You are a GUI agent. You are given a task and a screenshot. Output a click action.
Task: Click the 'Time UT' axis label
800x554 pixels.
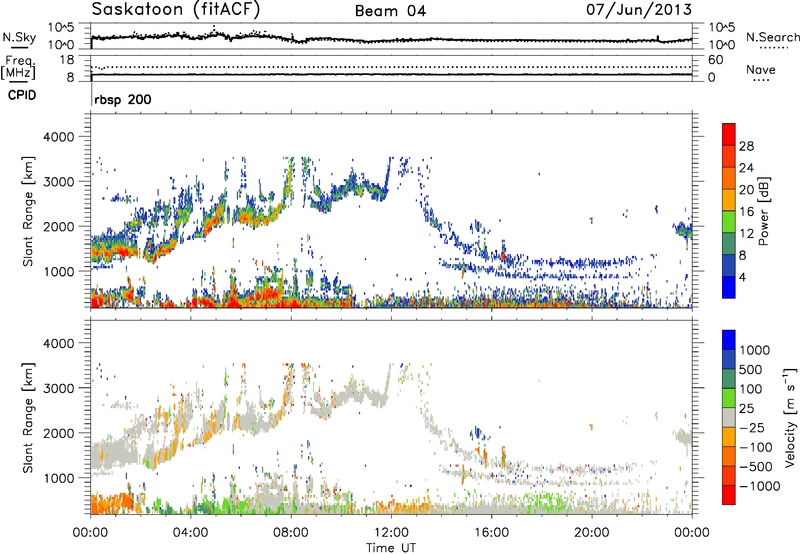(x=391, y=548)
